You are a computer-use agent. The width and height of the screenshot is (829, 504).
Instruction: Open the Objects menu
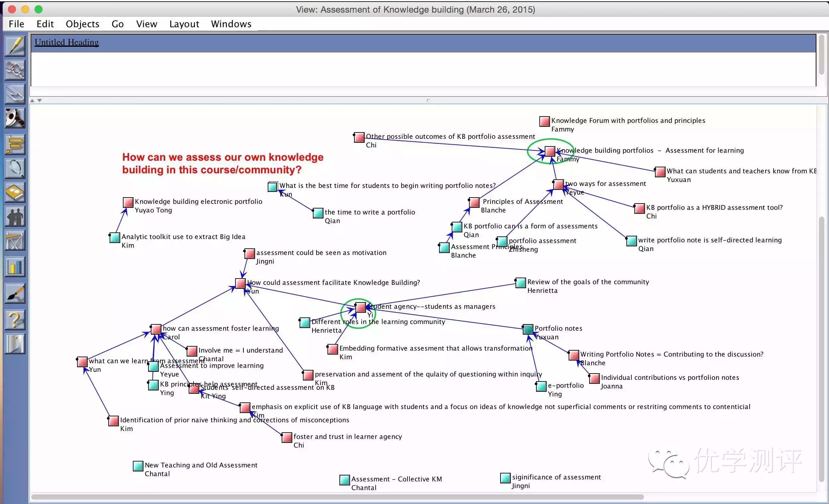point(82,24)
